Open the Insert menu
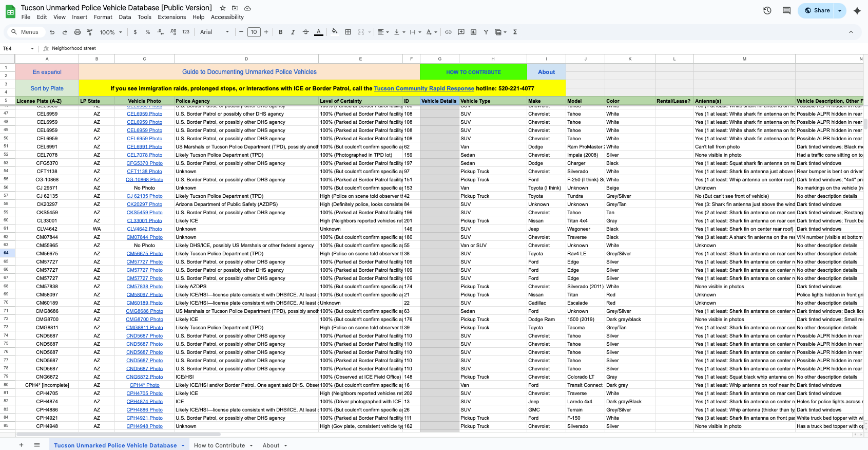Screen dimensions: 868x450 click(80, 17)
